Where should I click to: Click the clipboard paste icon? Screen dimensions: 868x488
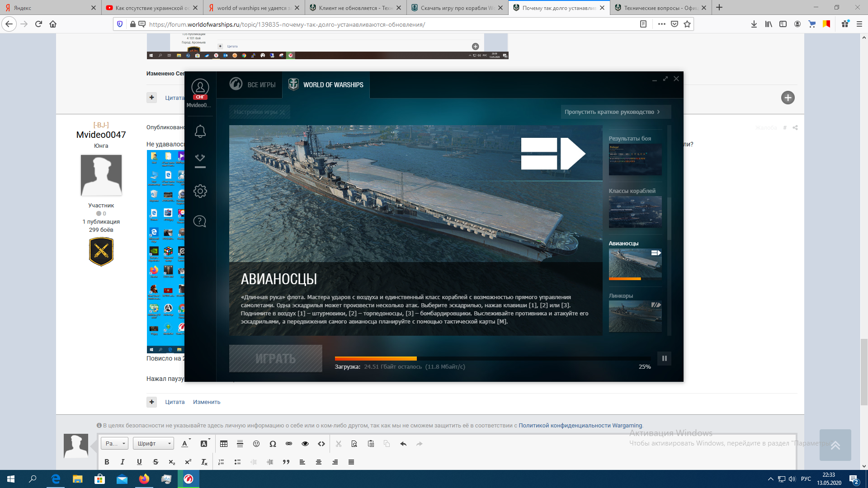(371, 444)
